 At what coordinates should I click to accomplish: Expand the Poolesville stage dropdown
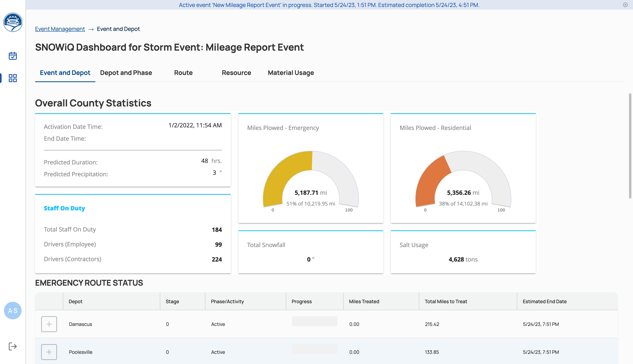click(49, 352)
